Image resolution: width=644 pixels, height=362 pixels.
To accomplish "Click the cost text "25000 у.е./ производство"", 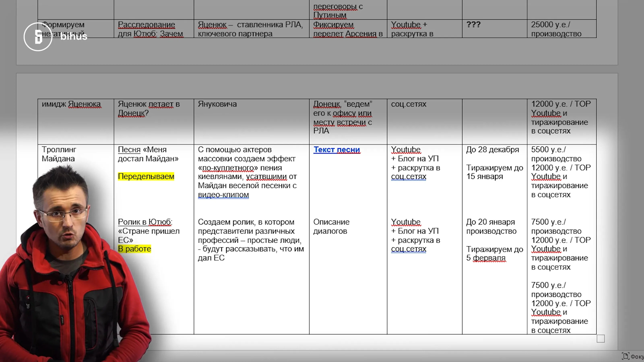I will pos(556,29).
